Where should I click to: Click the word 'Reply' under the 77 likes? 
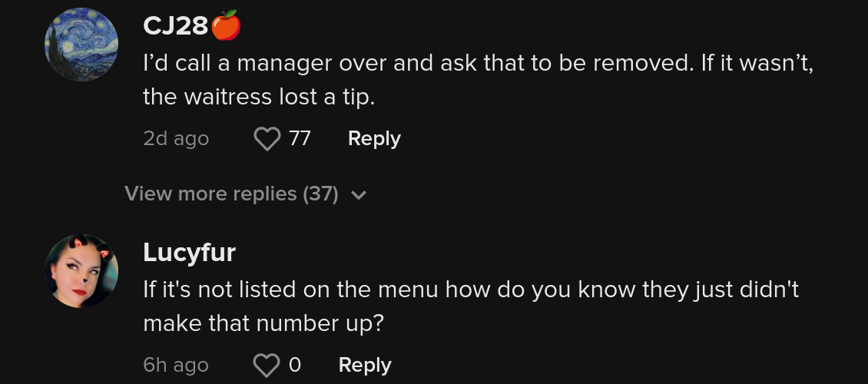pyautogui.click(x=374, y=138)
